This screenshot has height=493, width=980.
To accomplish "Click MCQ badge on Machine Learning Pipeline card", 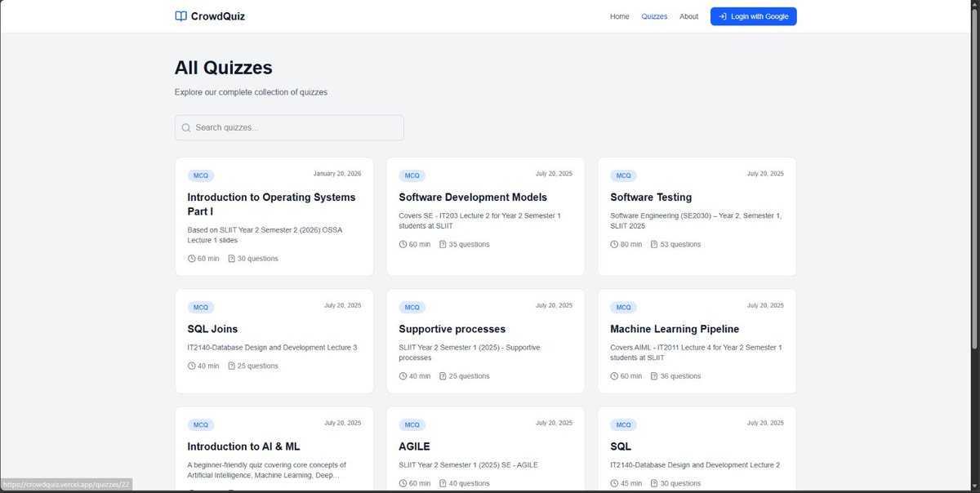I will [623, 308].
